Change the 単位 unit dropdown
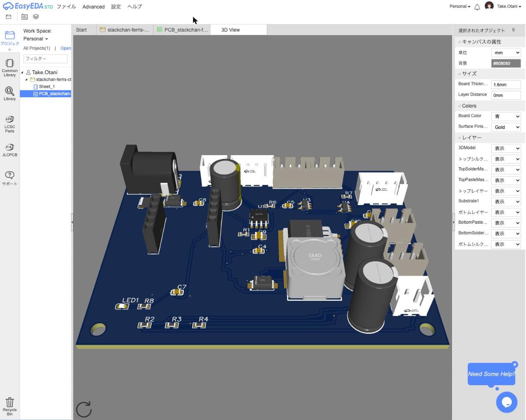526x420 pixels. [506, 53]
